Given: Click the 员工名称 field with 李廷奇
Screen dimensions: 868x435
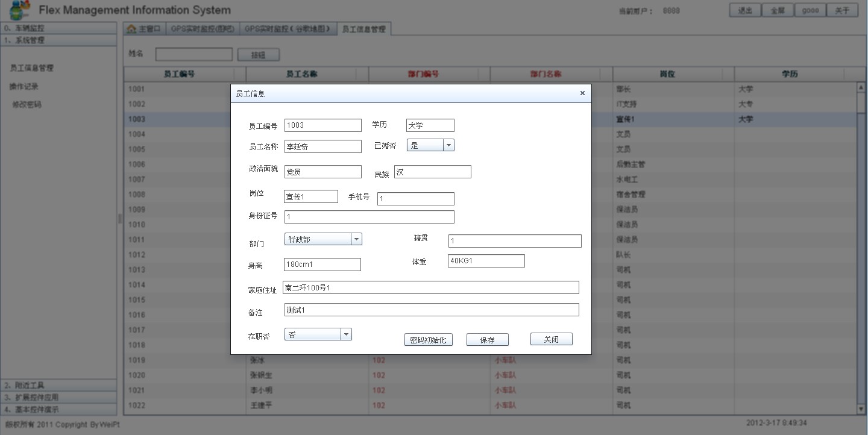Looking at the screenshot, I should point(323,146).
